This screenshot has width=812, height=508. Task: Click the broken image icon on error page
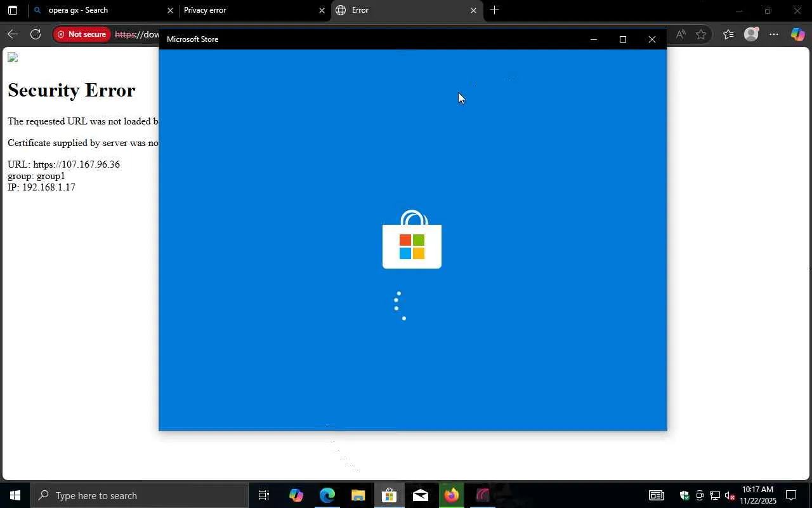click(x=13, y=58)
